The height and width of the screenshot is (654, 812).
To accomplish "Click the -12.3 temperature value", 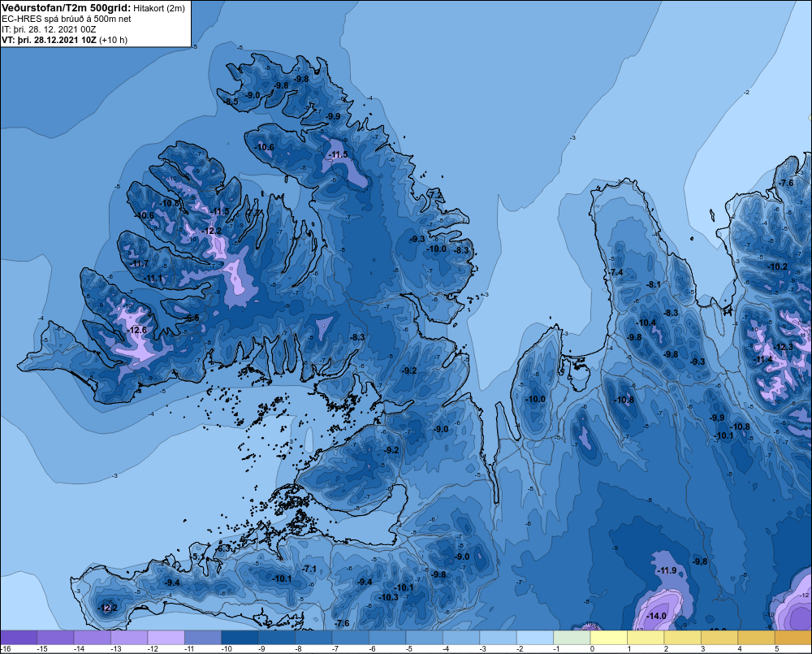I will coord(783,347).
